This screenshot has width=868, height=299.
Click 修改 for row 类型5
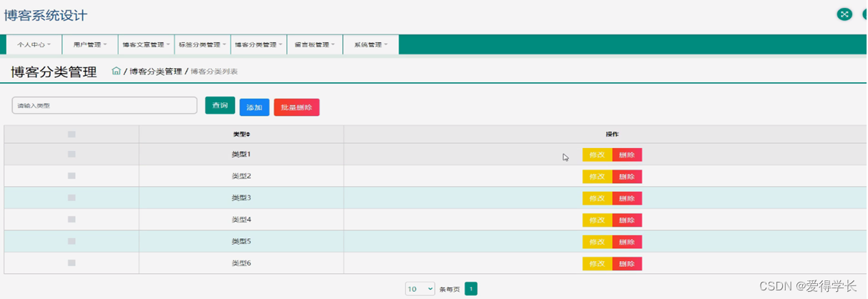click(597, 242)
